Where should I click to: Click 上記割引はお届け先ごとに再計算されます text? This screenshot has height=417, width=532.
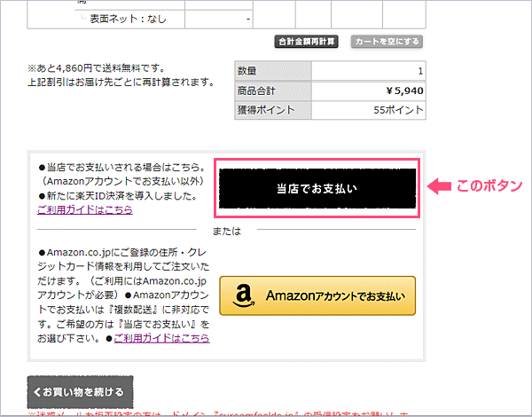[x=121, y=83]
